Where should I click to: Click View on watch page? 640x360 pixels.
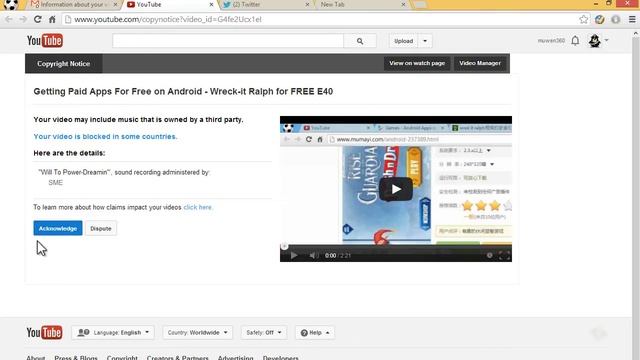[417, 63]
